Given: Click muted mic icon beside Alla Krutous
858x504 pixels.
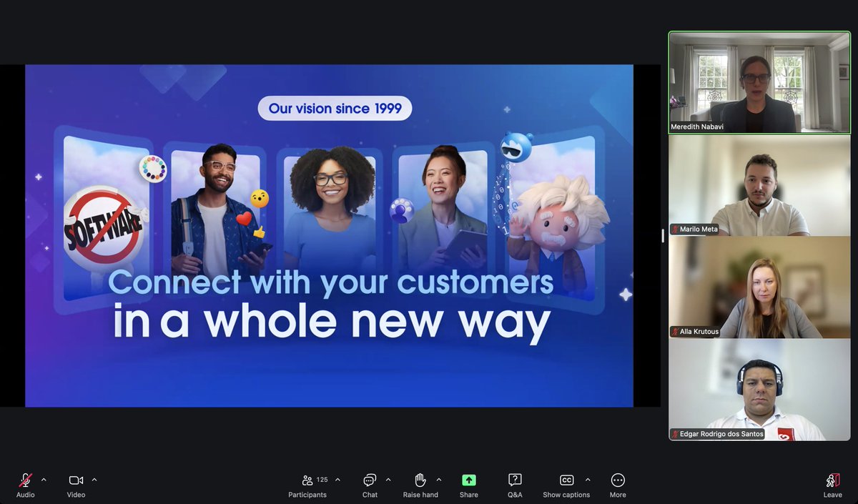Looking at the screenshot, I should [674, 332].
